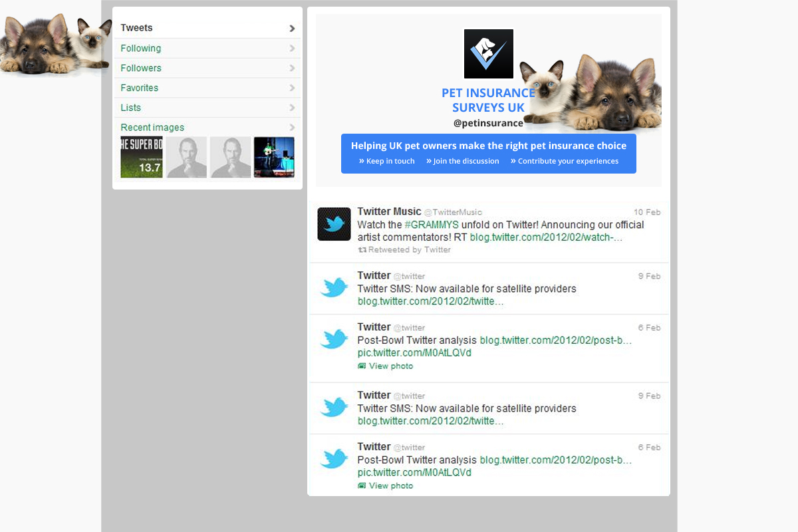
Task: Open the Followers menu item
Action: [x=141, y=68]
